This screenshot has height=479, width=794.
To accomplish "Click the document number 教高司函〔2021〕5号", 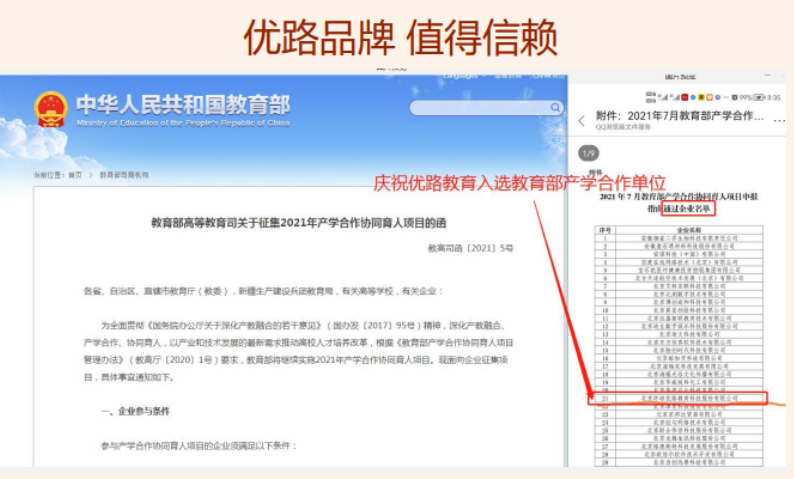I will [470, 248].
